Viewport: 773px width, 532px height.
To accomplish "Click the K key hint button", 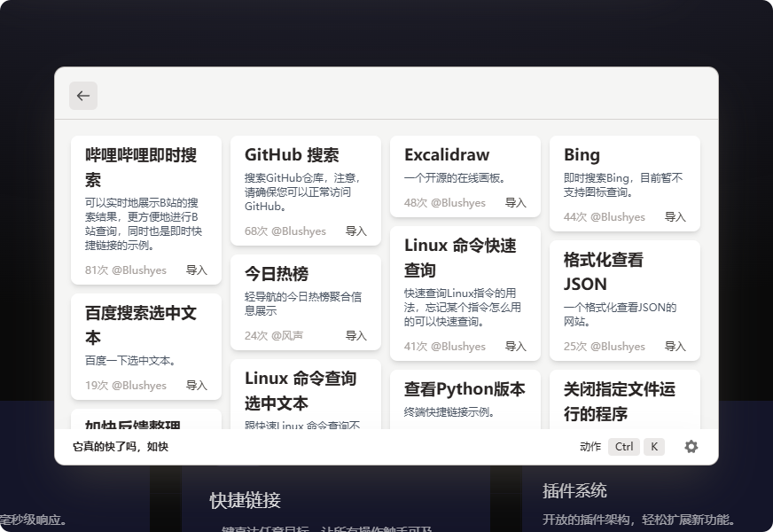I will coord(654,447).
